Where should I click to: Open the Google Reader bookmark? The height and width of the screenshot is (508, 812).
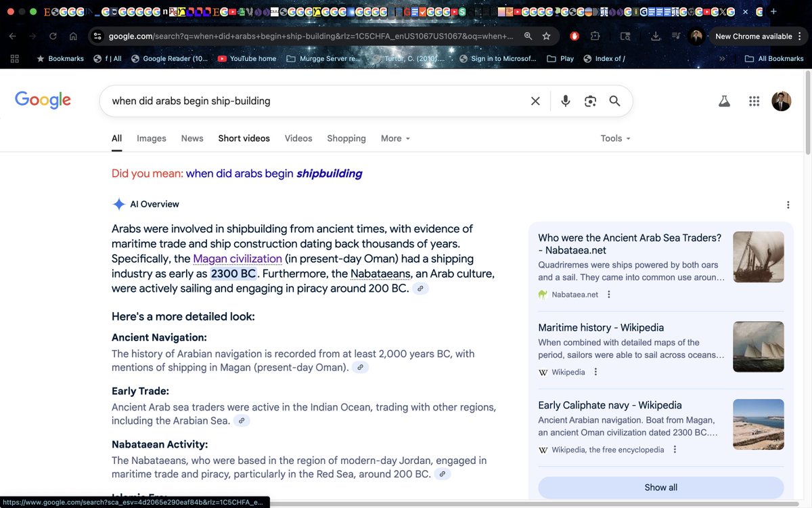pos(170,59)
